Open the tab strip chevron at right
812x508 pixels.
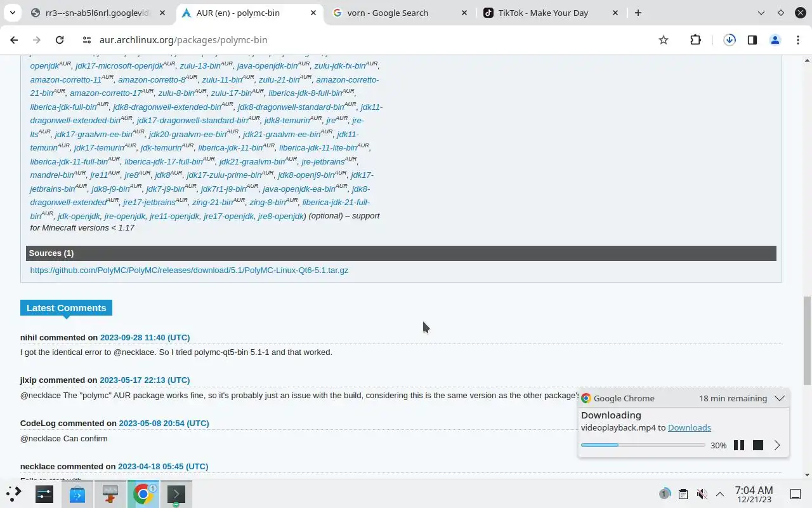761,13
